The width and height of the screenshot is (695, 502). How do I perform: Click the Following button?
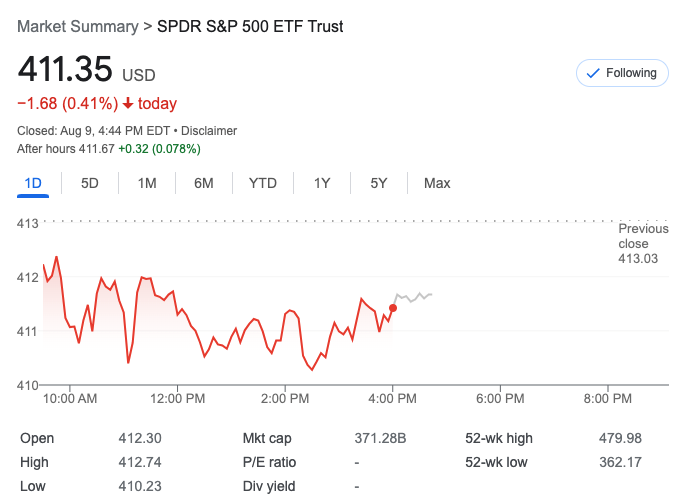[x=622, y=73]
